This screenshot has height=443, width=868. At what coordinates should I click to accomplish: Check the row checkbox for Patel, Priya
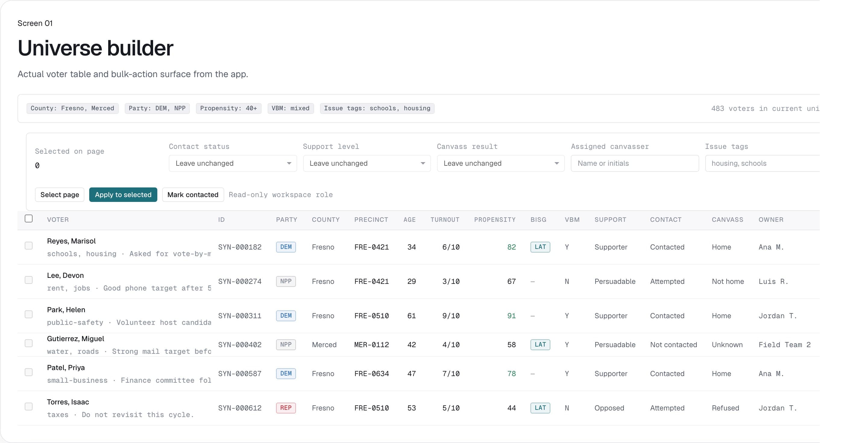pos(29,372)
